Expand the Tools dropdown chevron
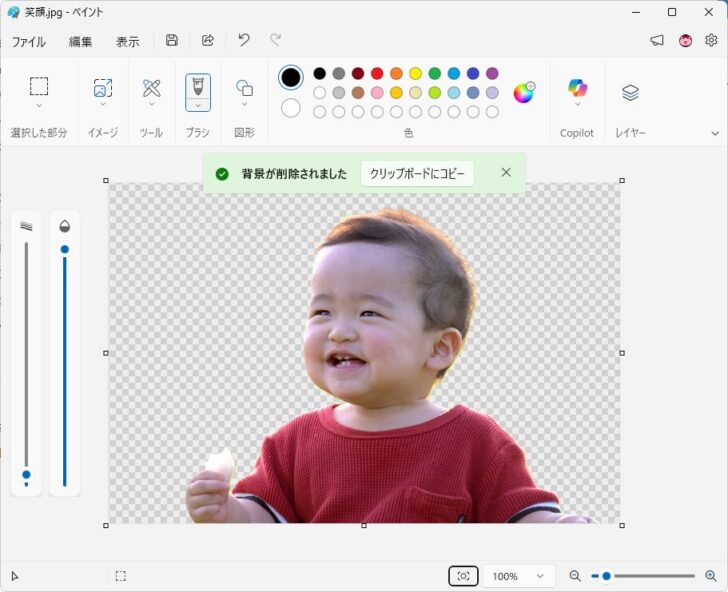 [151, 104]
